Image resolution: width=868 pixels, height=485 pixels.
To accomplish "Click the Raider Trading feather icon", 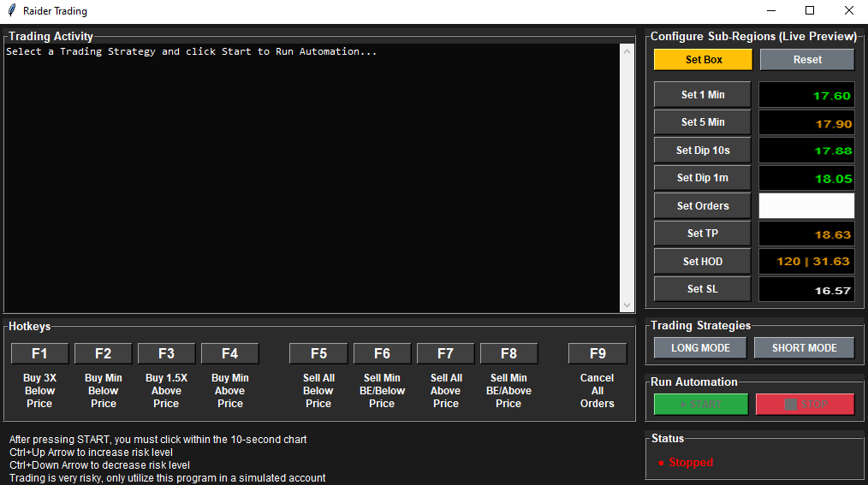I will pos(10,11).
